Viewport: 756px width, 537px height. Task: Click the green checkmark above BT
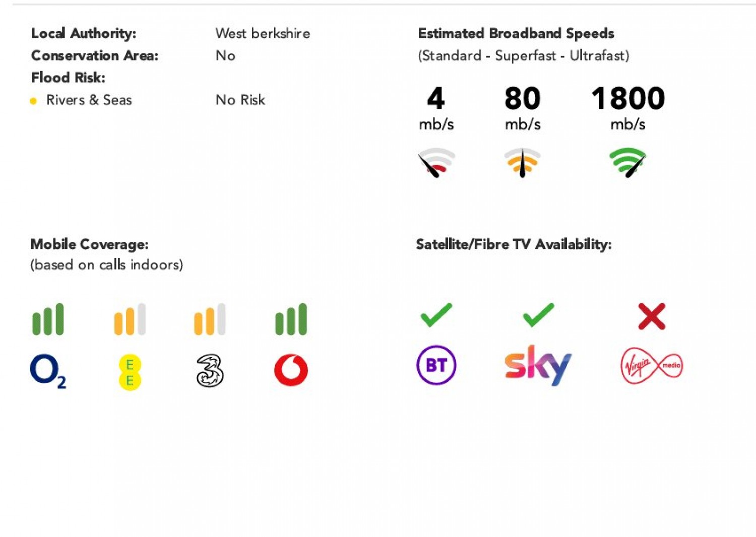436,315
